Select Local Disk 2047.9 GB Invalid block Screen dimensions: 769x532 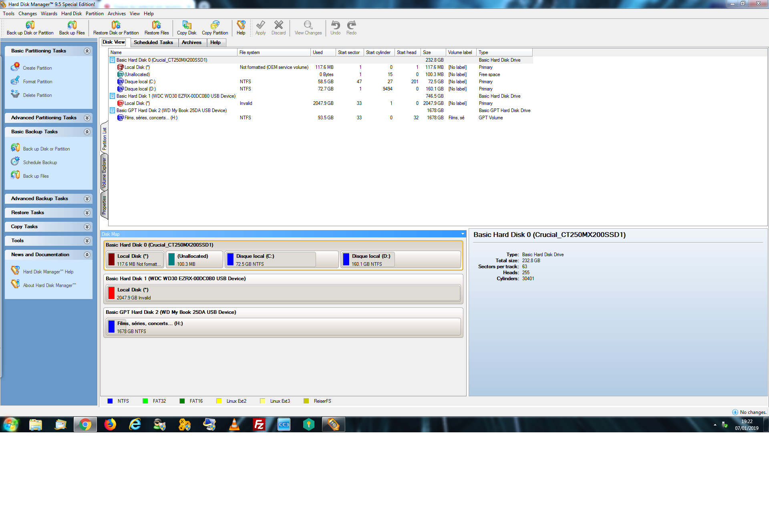pyautogui.click(x=284, y=293)
